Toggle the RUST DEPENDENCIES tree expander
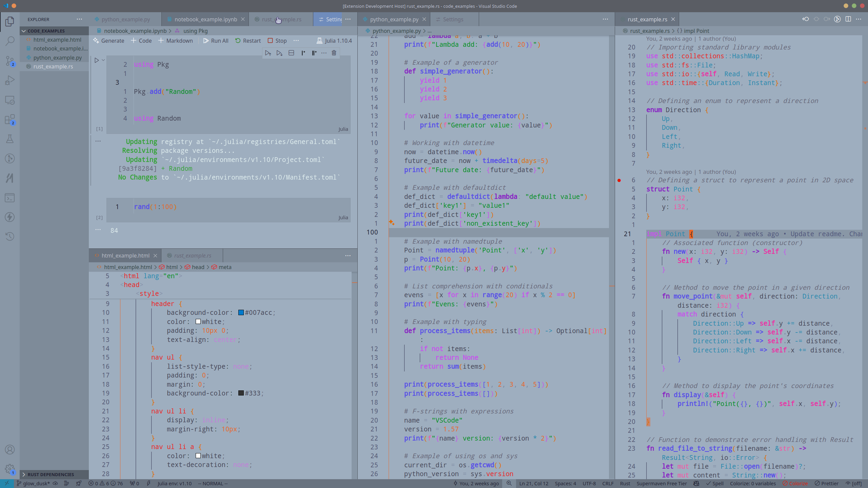This screenshot has height=488, width=868. (x=24, y=474)
